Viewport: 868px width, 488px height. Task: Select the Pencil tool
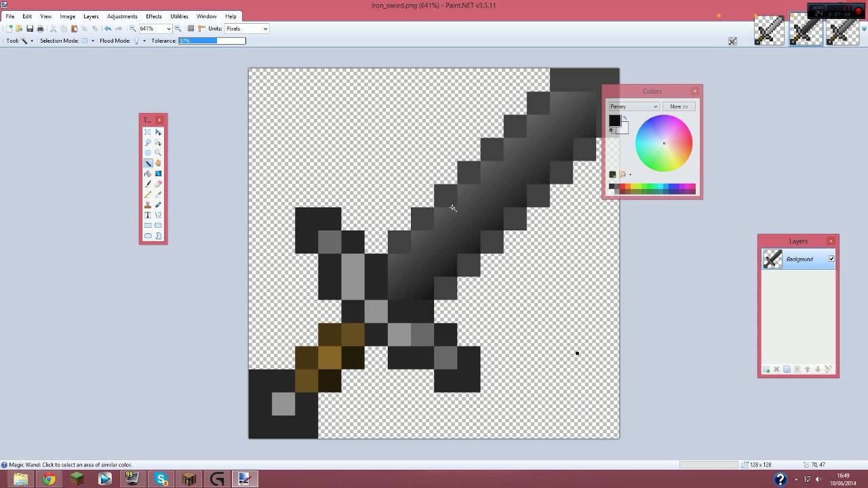tap(148, 195)
